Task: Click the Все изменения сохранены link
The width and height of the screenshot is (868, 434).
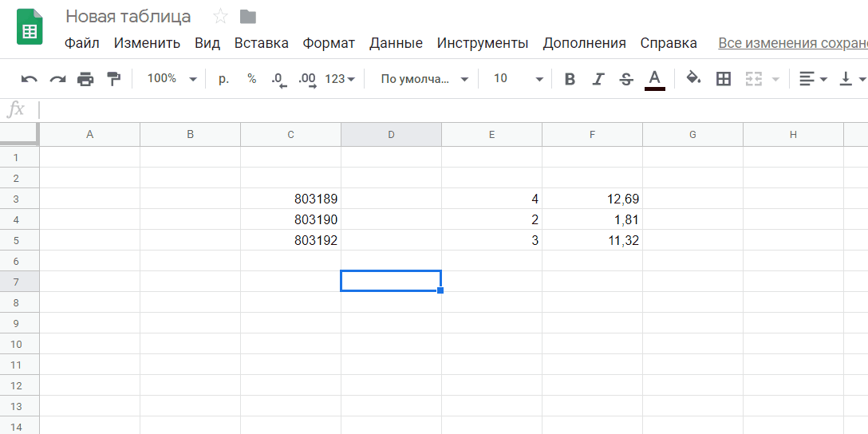Action: (793, 43)
